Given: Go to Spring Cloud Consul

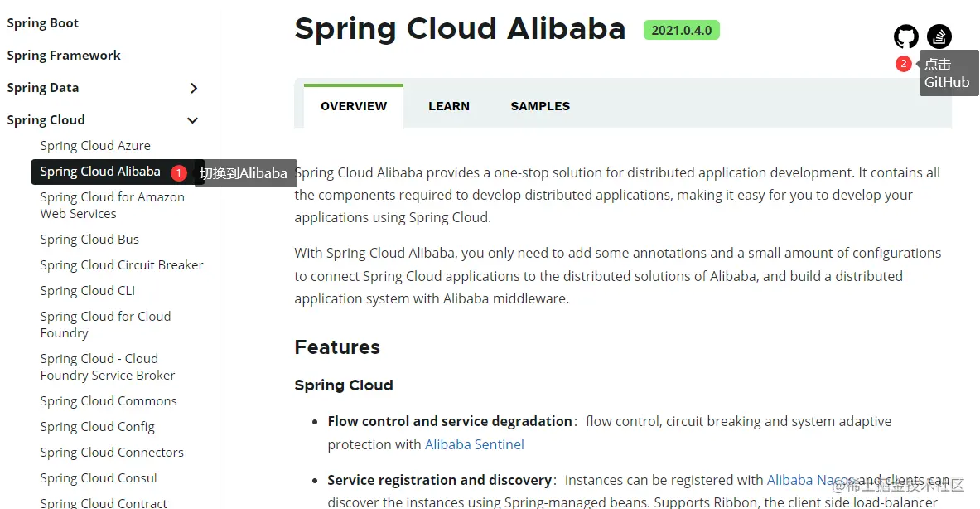Looking at the screenshot, I should [99, 478].
